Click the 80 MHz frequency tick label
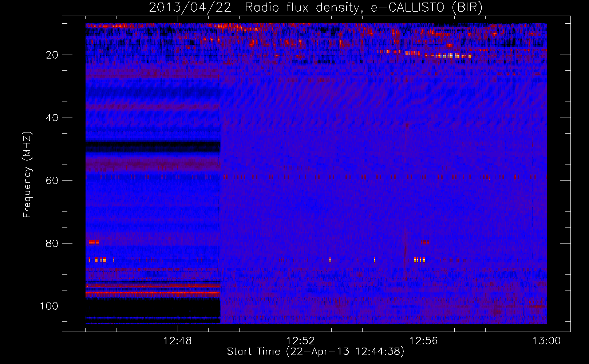This screenshot has height=364, width=589. pos(52,244)
